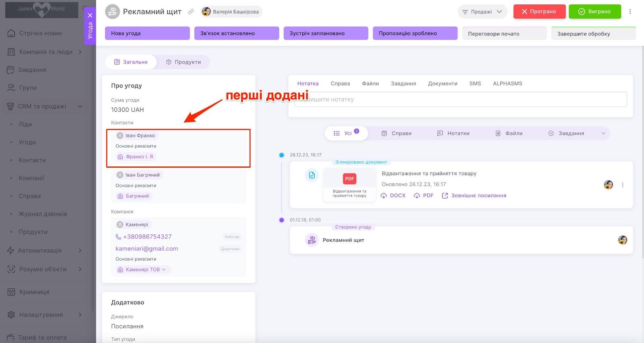Image resolution: width=644 pixels, height=343 pixels.
Task: Open the Справа tab
Action: click(x=340, y=84)
